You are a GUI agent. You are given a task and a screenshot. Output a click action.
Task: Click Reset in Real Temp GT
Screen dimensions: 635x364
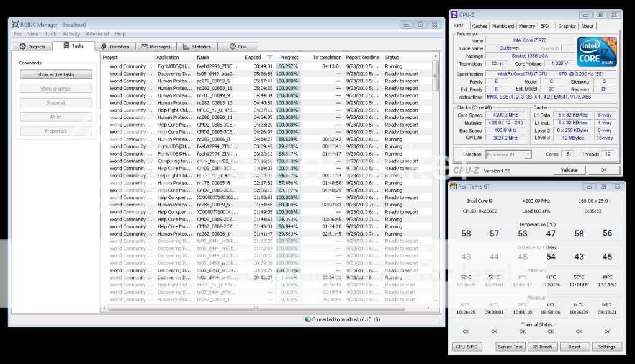[574, 347]
